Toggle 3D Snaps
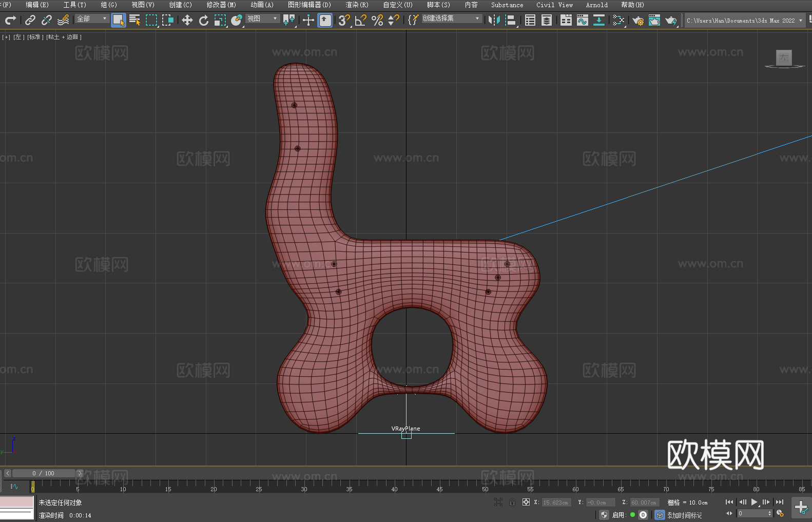812x522 pixels. click(x=344, y=20)
